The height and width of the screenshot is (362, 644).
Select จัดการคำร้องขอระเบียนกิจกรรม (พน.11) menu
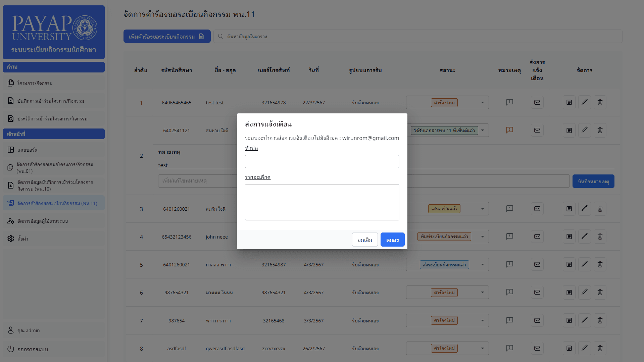[x=54, y=203]
